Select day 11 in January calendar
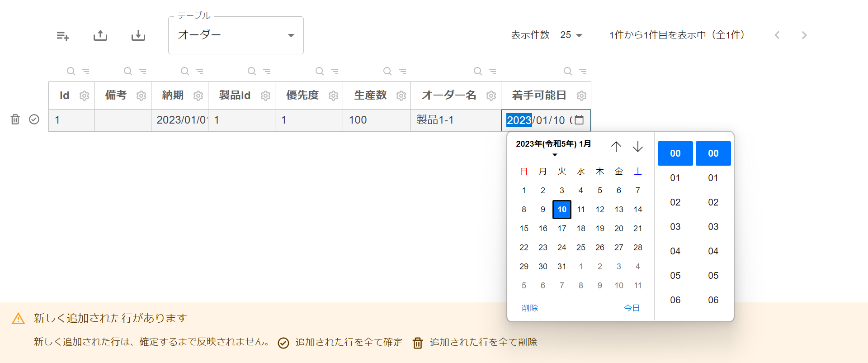 pyautogui.click(x=581, y=210)
